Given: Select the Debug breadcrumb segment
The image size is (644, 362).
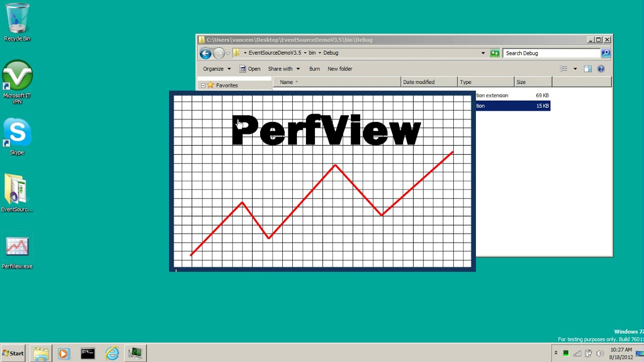Looking at the screenshot, I should pos(331,53).
